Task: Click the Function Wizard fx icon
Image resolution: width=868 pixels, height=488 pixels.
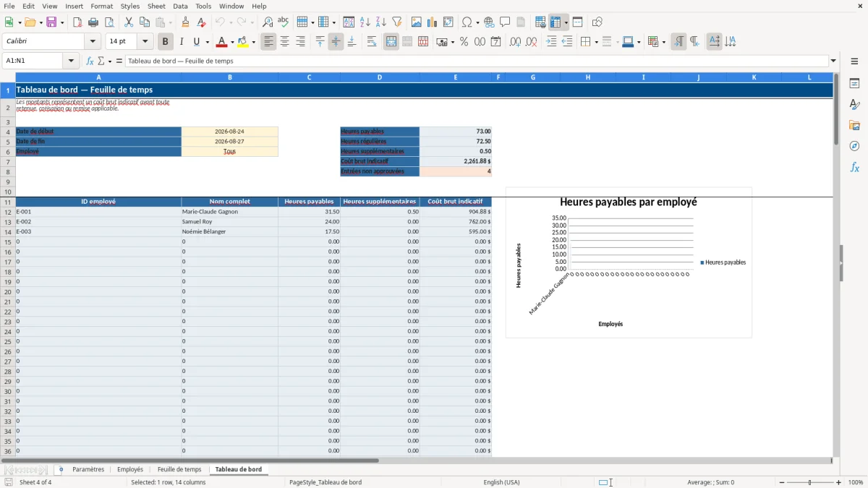Action: (90, 61)
